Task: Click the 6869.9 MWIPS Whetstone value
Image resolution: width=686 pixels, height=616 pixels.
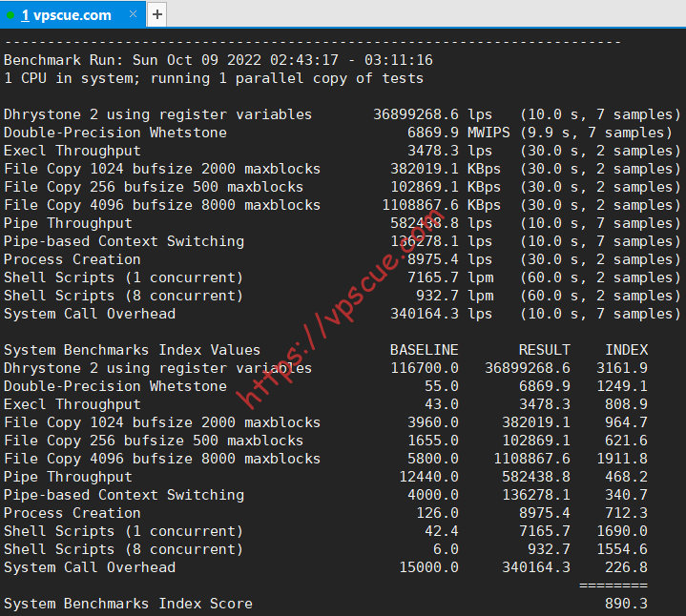Action: point(459,133)
